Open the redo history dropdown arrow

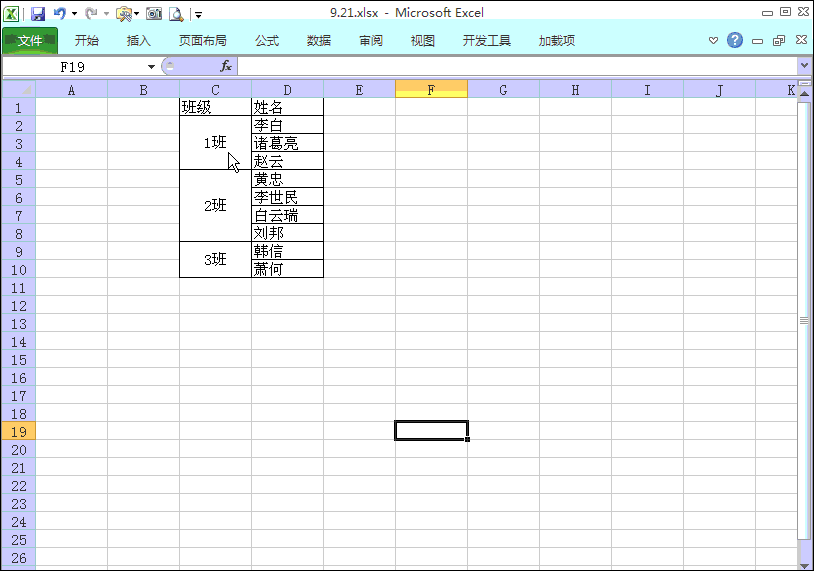[x=106, y=14]
